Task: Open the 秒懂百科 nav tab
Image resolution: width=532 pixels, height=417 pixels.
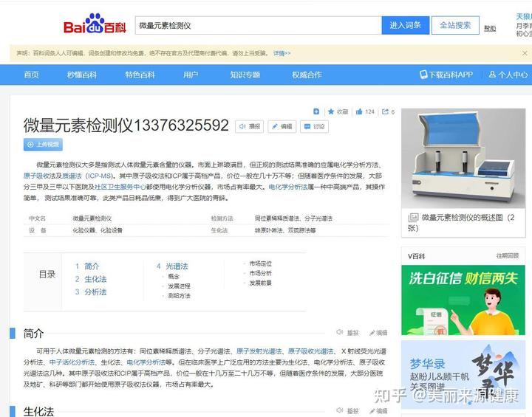Action: pyautogui.click(x=82, y=75)
